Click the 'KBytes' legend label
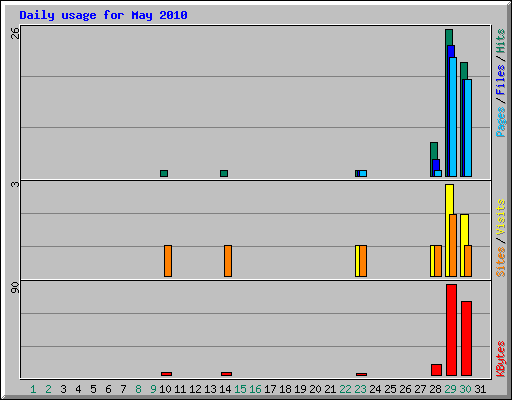Screen dimensions: 512x400 coord(500,359)
